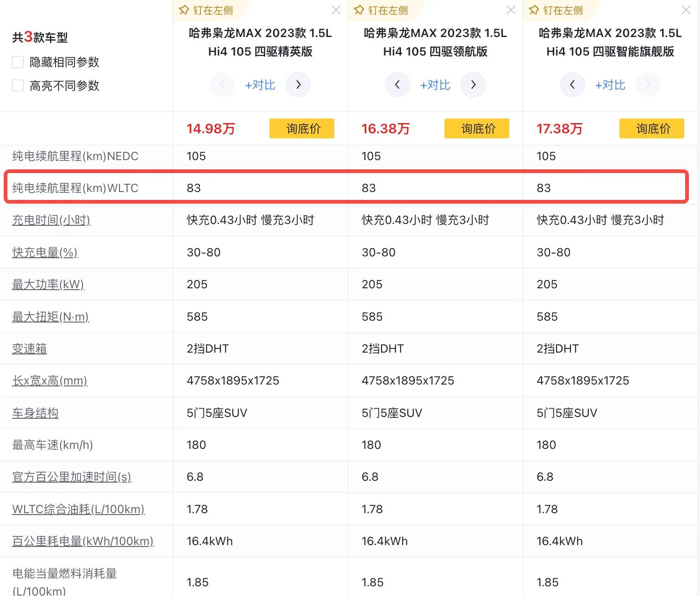Click the 四驱精英版 charging time value

pyautogui.click(x=250, y=220)
